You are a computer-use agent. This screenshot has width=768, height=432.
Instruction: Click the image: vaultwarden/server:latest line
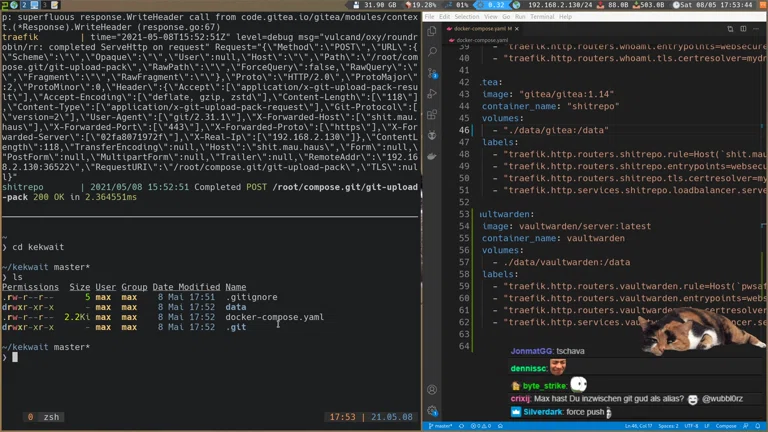tap(566, 226)
